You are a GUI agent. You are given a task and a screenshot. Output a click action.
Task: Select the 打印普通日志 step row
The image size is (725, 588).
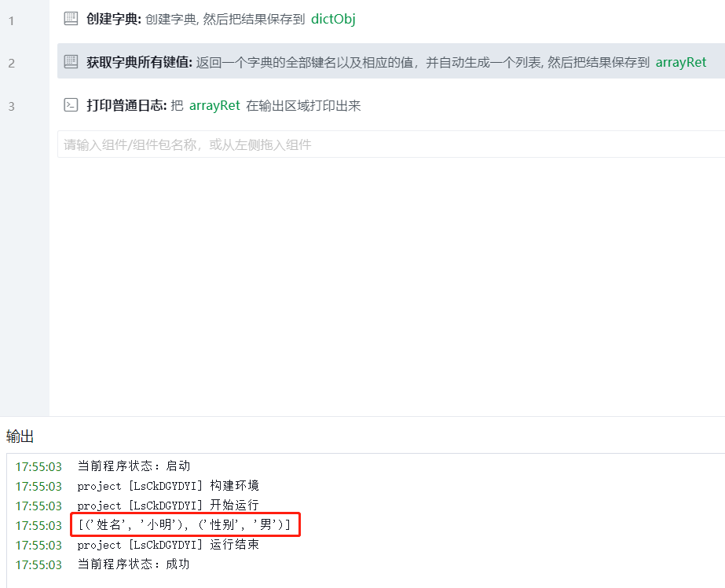pos(391,105)
